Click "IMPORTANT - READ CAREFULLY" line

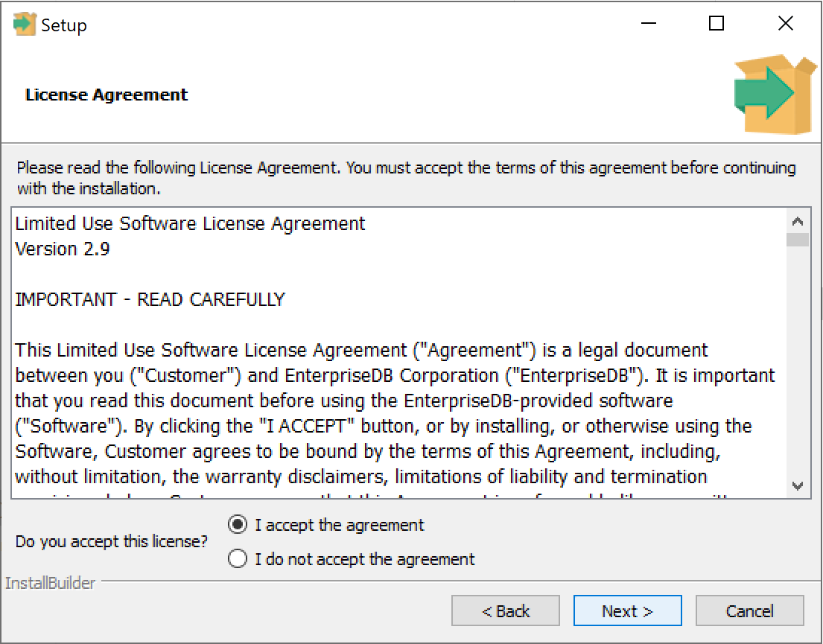pos(150,299)
